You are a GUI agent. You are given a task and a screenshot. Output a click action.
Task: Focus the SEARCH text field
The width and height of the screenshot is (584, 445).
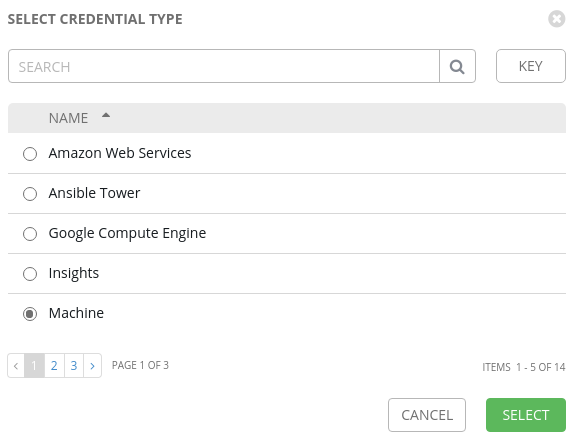point(224,66)
